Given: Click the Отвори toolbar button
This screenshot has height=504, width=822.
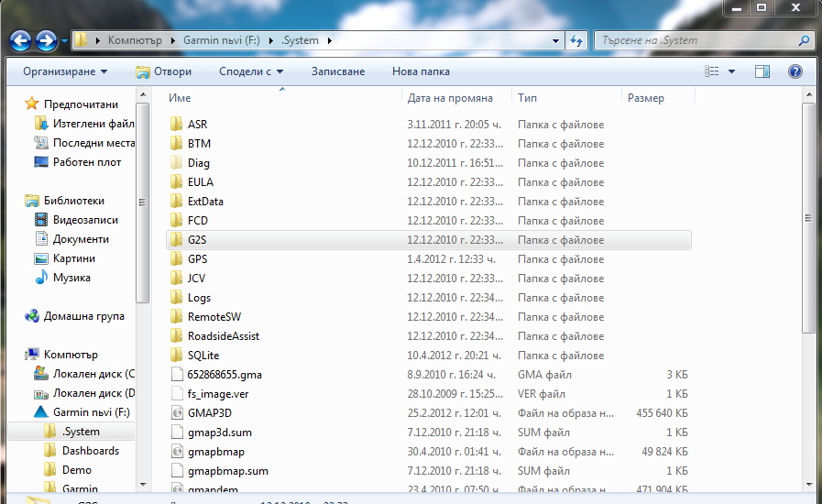Looking at the screenshot, I should [163, 71].
